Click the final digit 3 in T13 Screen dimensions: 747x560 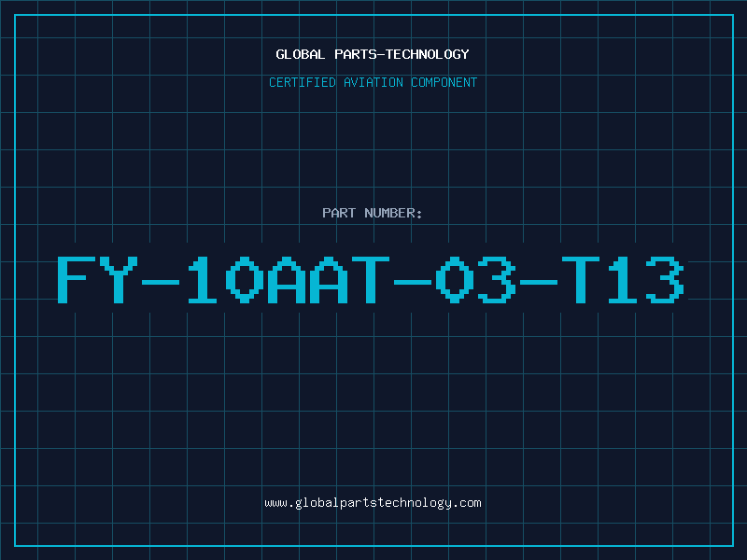coord(666,280)
